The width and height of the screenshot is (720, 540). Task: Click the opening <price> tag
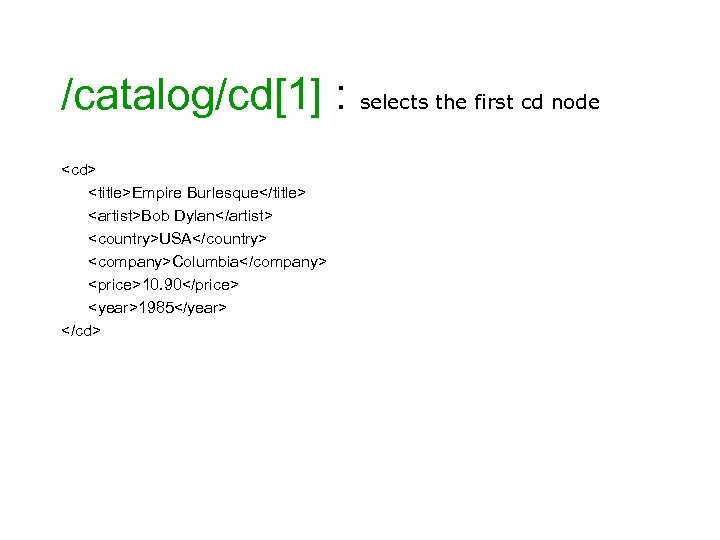point(114,285)
